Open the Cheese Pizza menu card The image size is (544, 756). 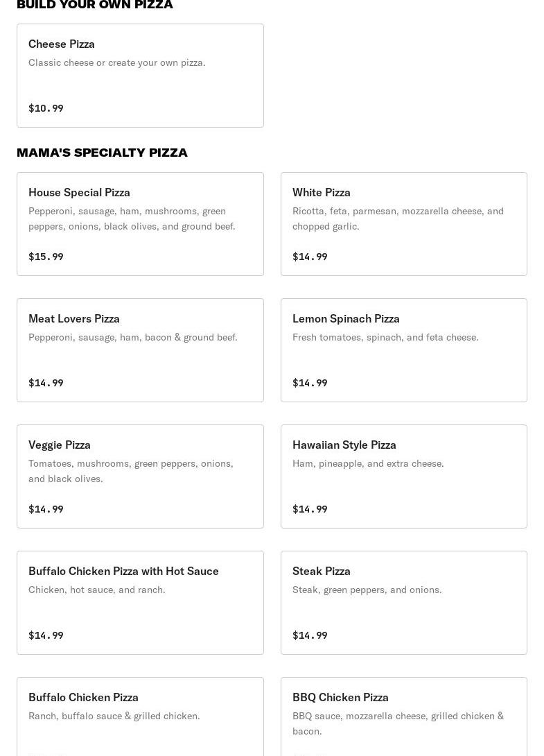coord(140,76)
